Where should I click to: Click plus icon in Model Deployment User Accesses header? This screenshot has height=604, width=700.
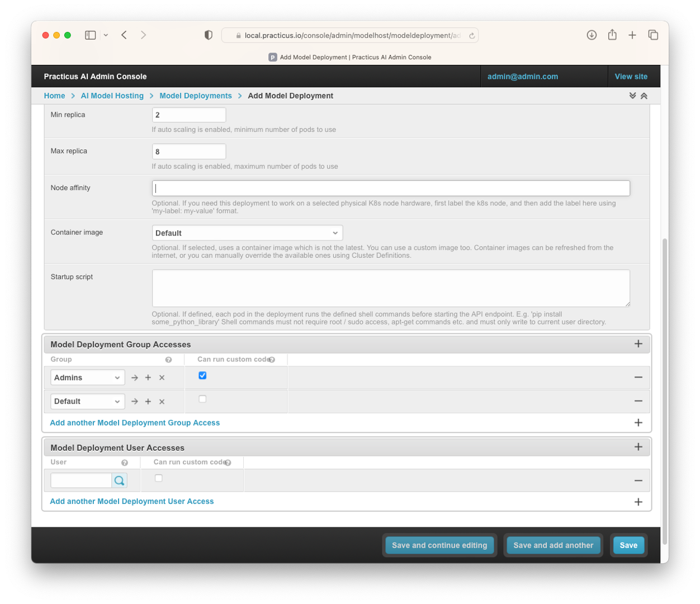point(638,447)
